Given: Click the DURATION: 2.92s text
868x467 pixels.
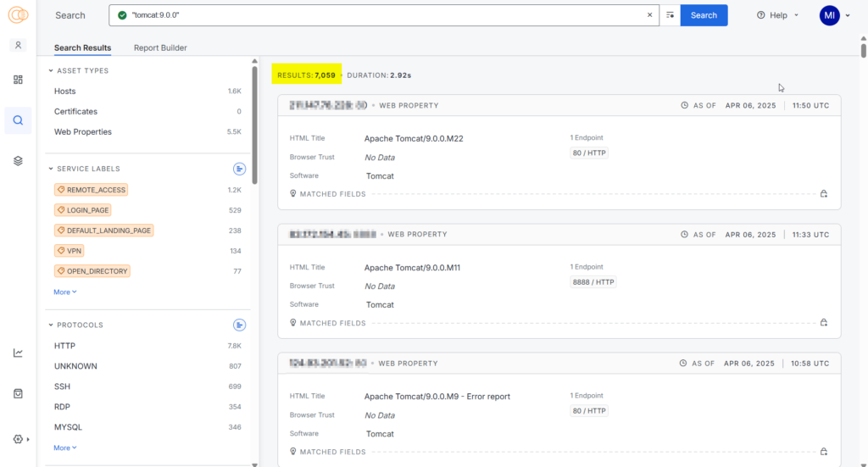Looking at the screenshot, I should [x=379, y=75].
